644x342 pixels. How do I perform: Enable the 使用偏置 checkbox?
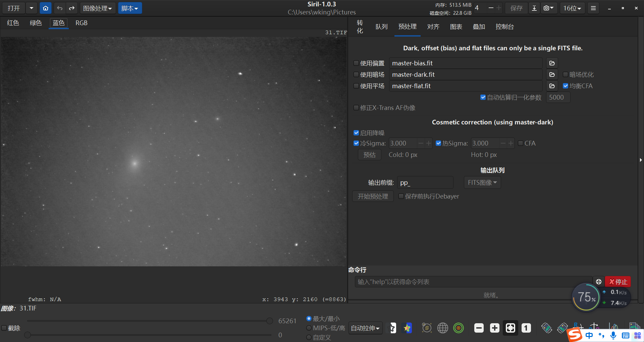point(356,63)
